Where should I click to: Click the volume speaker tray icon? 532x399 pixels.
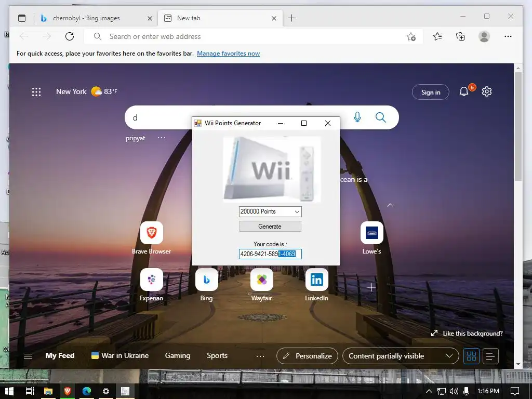pyautogui.click(x=454, y=391)
